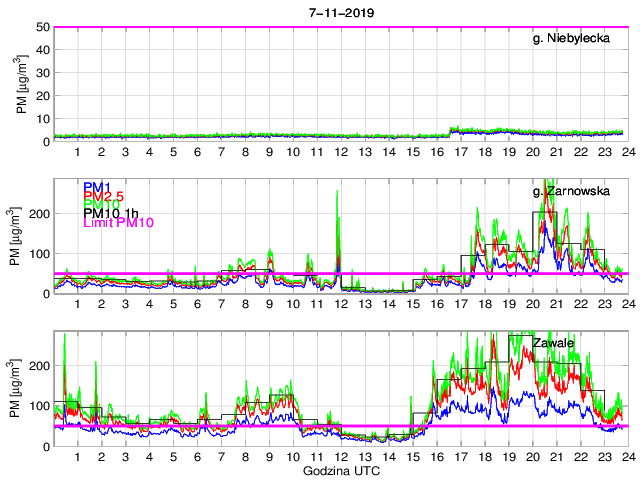Click the 50 tick on the top plot
This screenshot has height=480, width=640.
(x=44, y=27)
